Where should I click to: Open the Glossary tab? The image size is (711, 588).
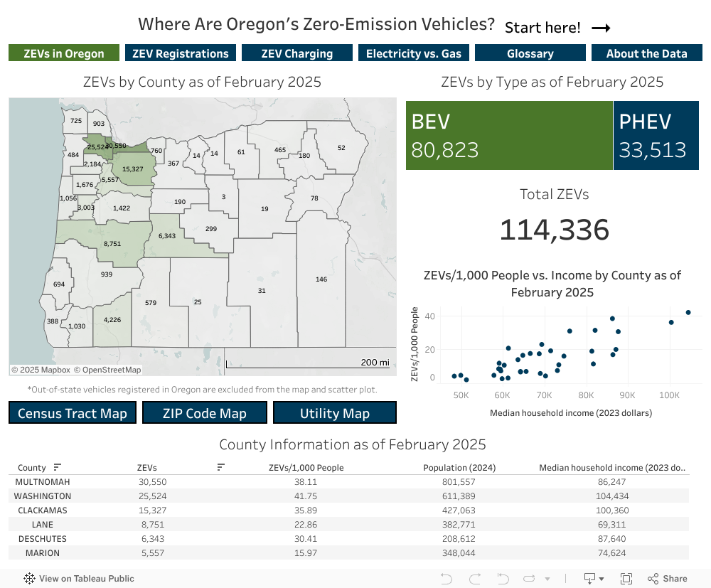pos(530,52)
